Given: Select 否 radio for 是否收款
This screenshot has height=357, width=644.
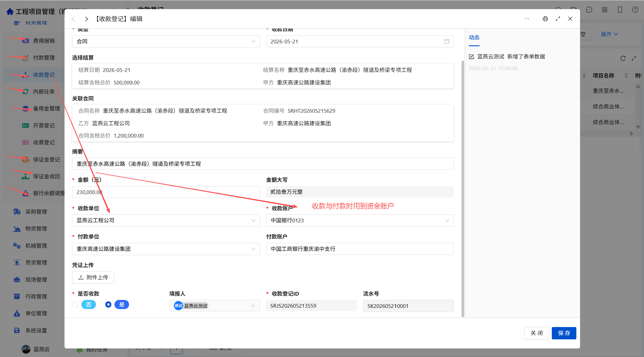Looking at the screenshot, I should pyautogui.click(x=75, y=304).
